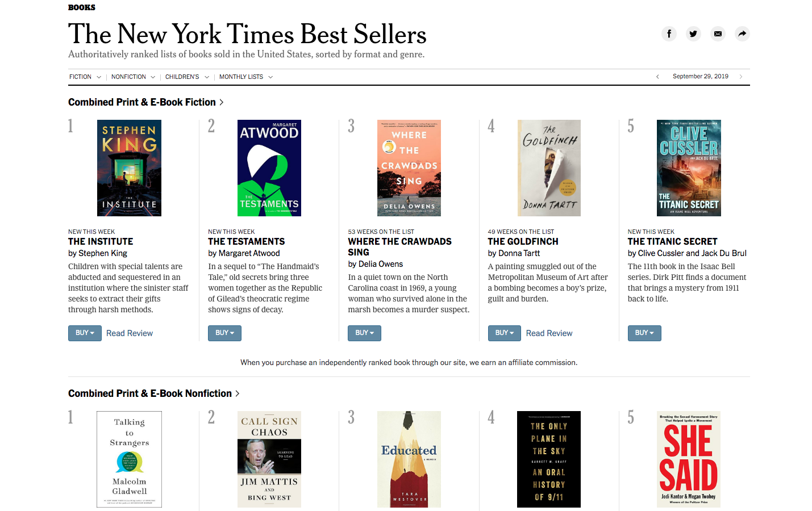Click the share arrow icon
The width and height of the screenshot is (812, 511).
click(x=742, y=34)
